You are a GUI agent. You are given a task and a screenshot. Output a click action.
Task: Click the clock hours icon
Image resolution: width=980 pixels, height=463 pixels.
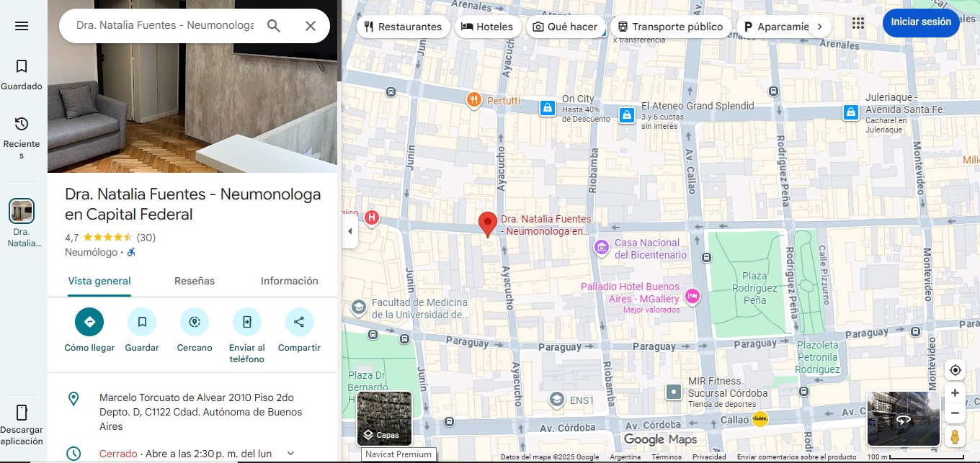tap(73, 454)
